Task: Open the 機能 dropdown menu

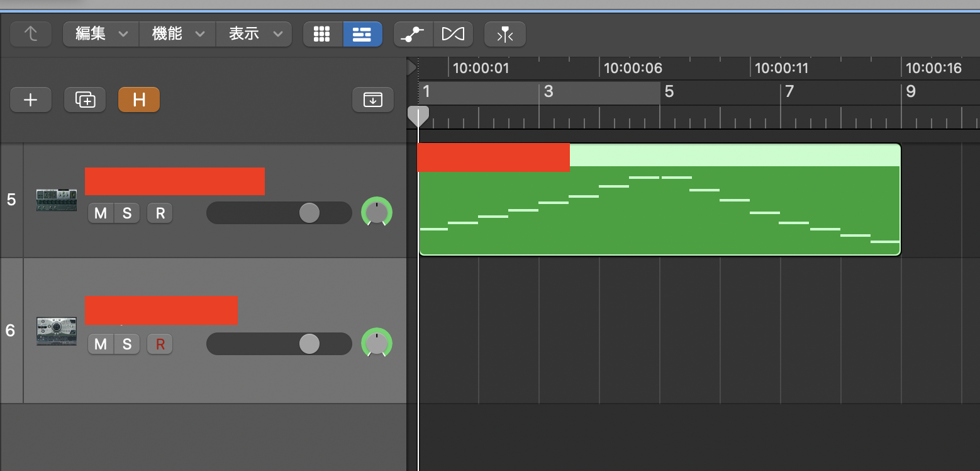Action: (177, 34)
